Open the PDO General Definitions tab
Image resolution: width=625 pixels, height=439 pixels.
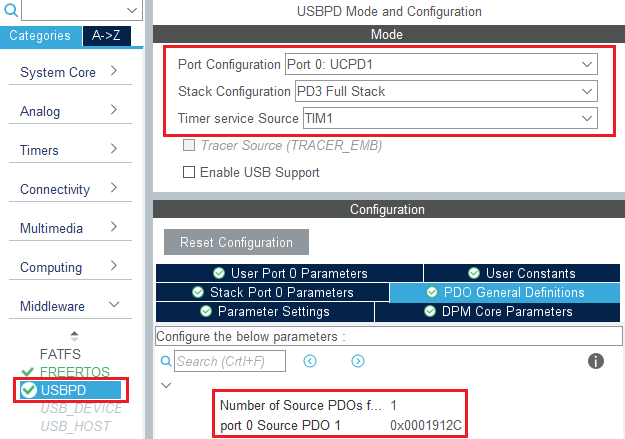tap(505, 292)
